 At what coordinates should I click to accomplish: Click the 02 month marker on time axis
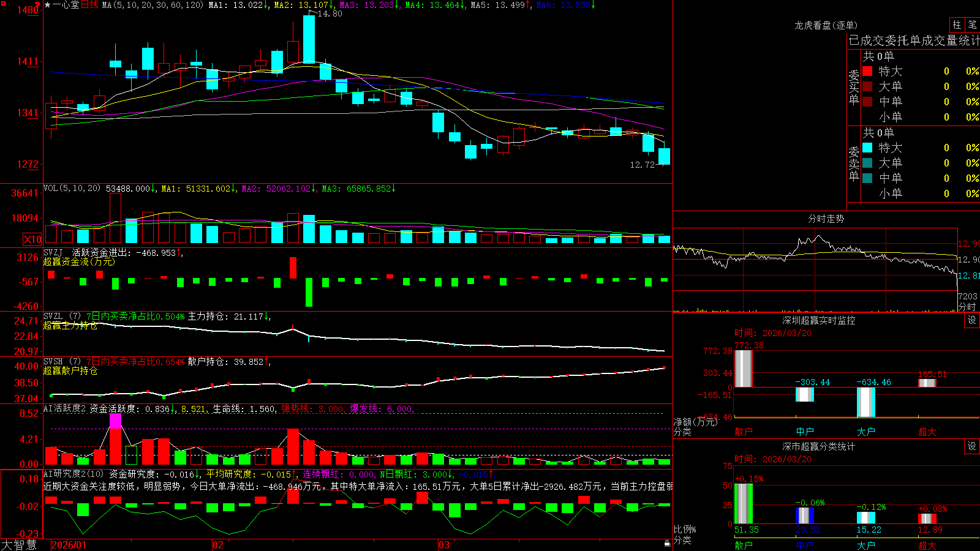[218, 545]
